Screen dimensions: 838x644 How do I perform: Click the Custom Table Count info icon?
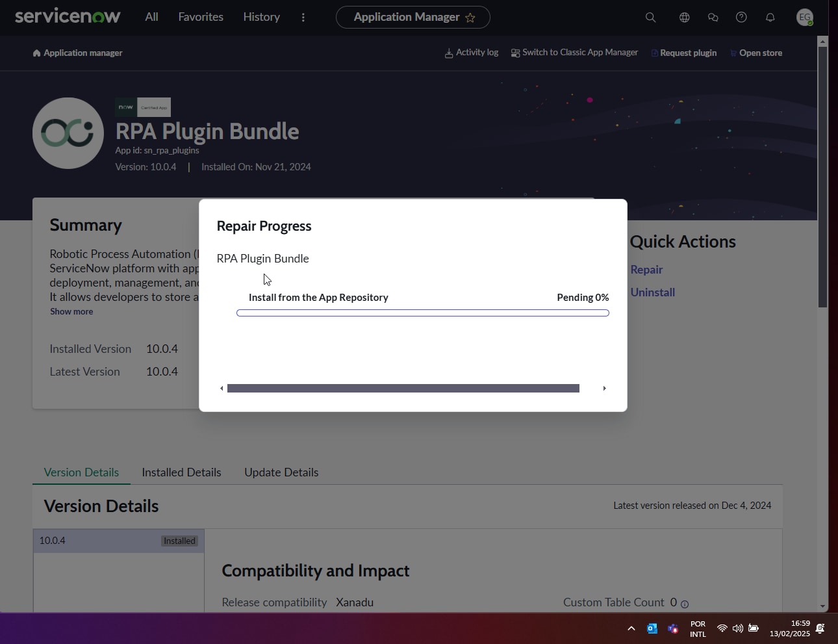tap(684, 604)
